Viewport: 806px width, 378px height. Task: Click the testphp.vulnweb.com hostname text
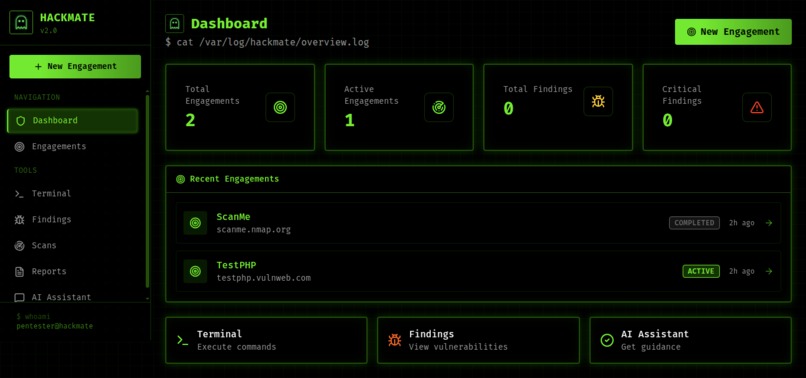tap(263, 278)
